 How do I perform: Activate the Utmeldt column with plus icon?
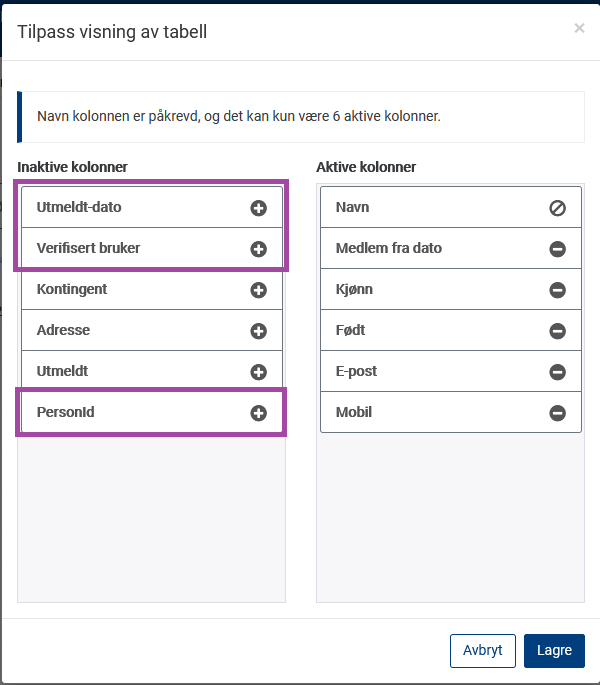(258, 372)
